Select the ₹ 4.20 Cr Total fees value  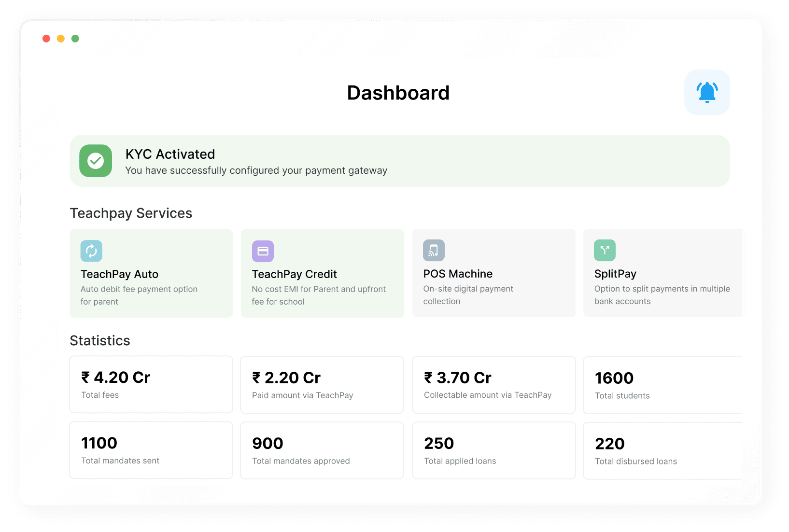click(x=116, y=377)
